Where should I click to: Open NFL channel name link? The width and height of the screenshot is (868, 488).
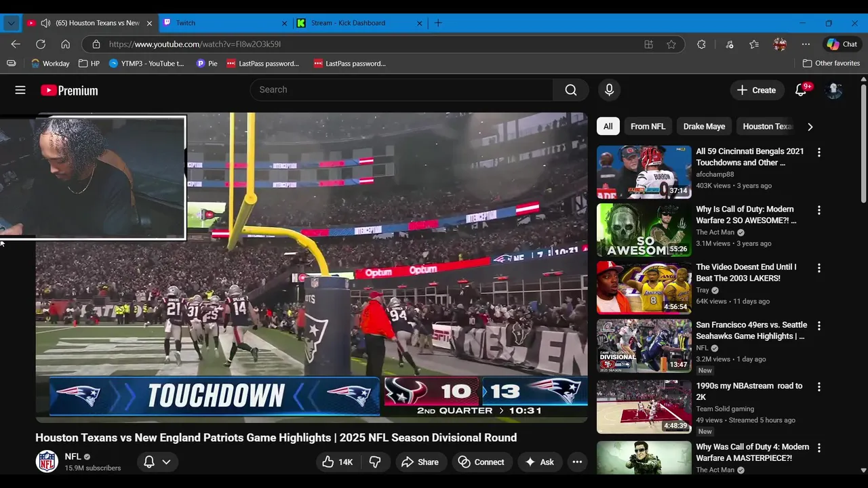point(73,457)
